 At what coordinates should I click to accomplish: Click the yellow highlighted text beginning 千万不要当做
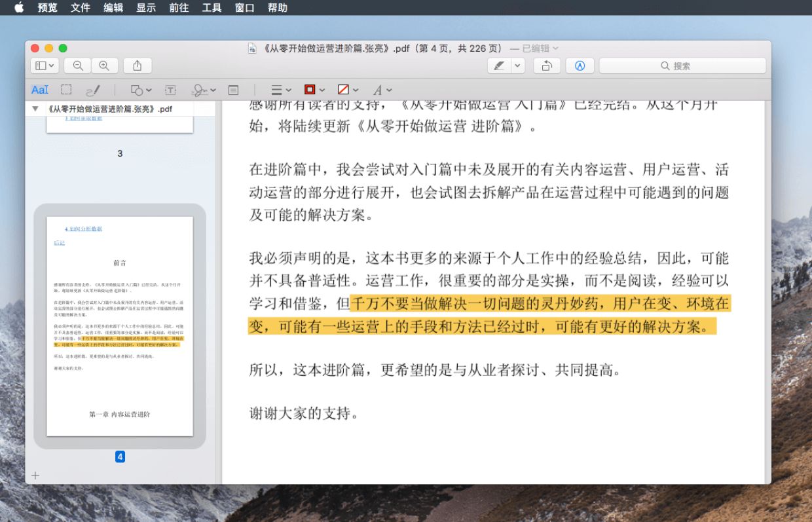coord(489,314)
